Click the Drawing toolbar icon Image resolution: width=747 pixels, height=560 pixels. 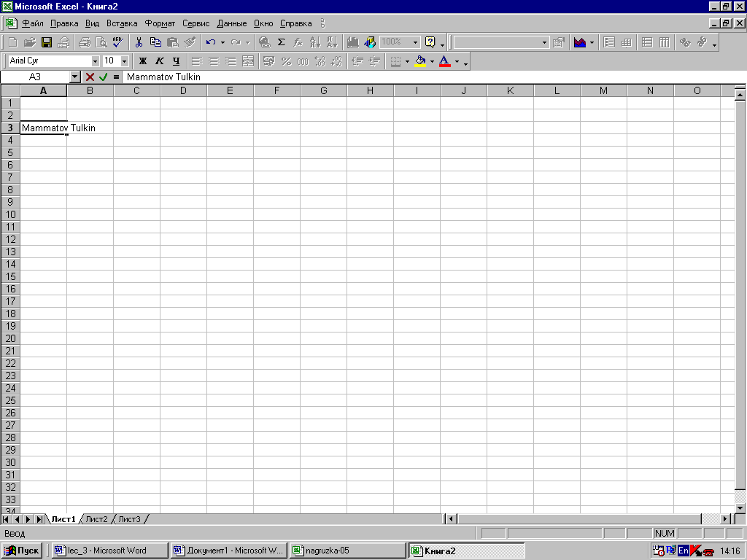click(370, 42)
